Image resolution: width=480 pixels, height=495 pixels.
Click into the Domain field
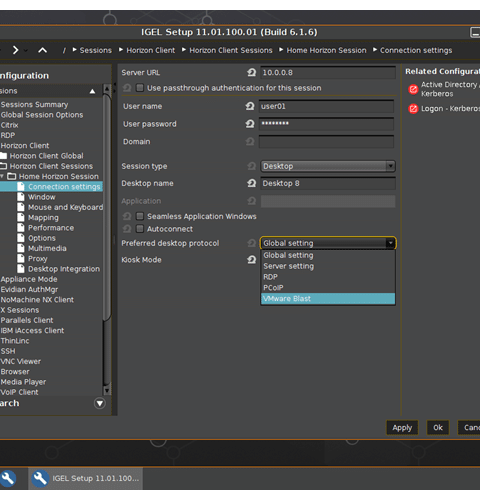click(326, 142)
